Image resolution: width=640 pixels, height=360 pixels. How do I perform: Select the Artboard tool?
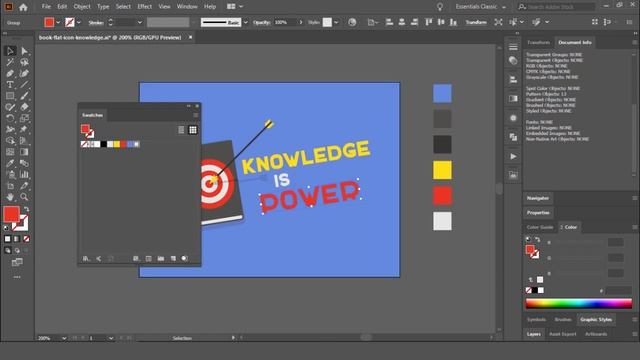pos(10,186)
